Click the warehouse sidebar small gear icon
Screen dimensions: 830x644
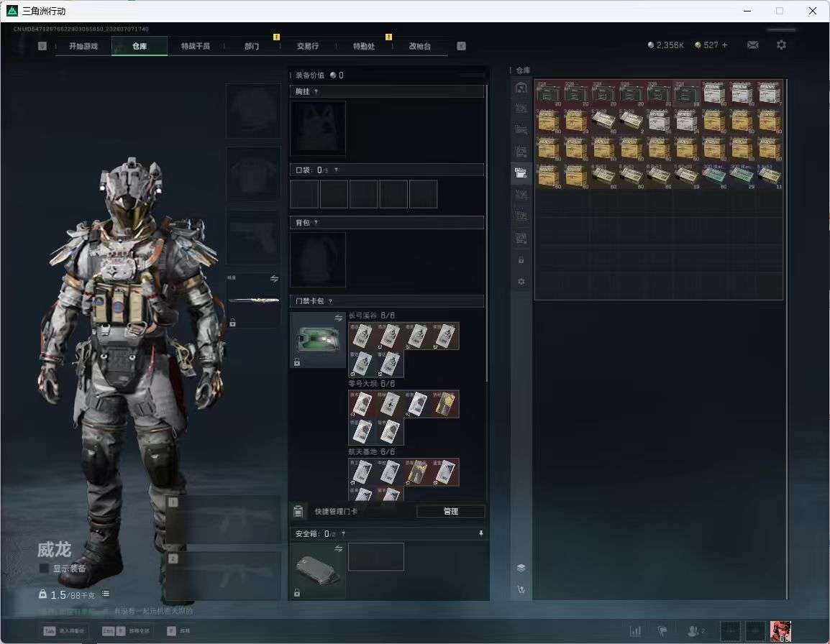[x=521, y=282]
